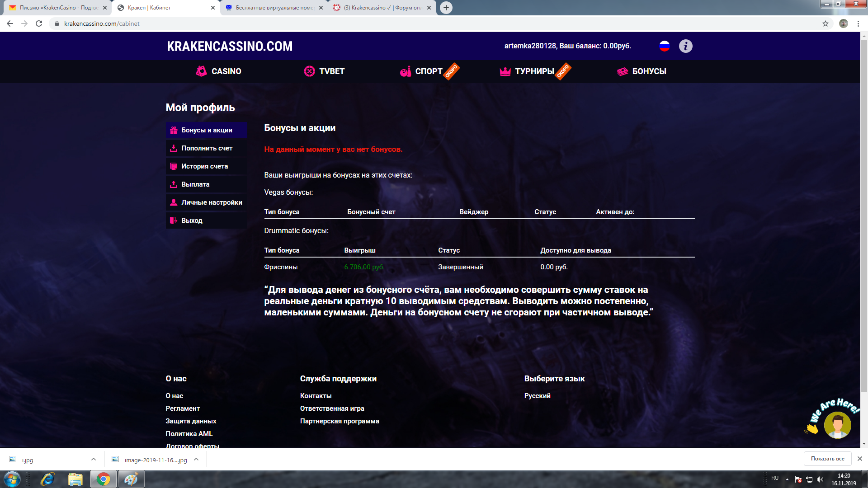Click the bookmark star in address bar
The image size is (868, 488).
tap(825, 23)
